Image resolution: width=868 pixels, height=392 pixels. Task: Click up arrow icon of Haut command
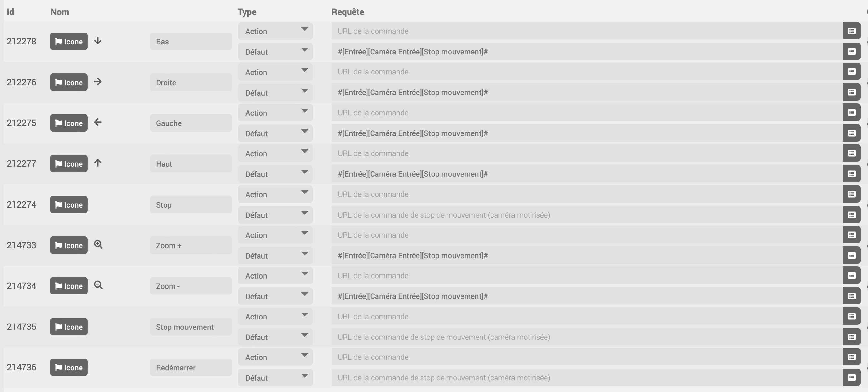coord(98,163)
